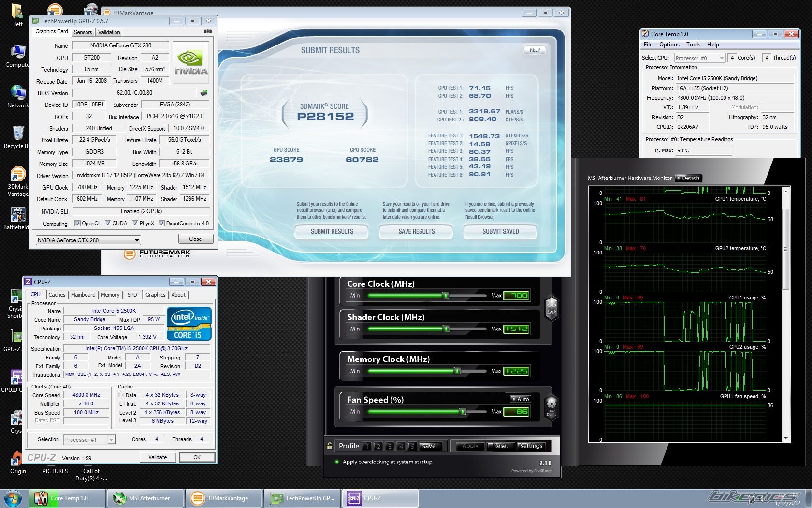This screenshot has height=508, width=812.
Task: Click the Link clocks icon in Afterburner
Action: [551, 307]
